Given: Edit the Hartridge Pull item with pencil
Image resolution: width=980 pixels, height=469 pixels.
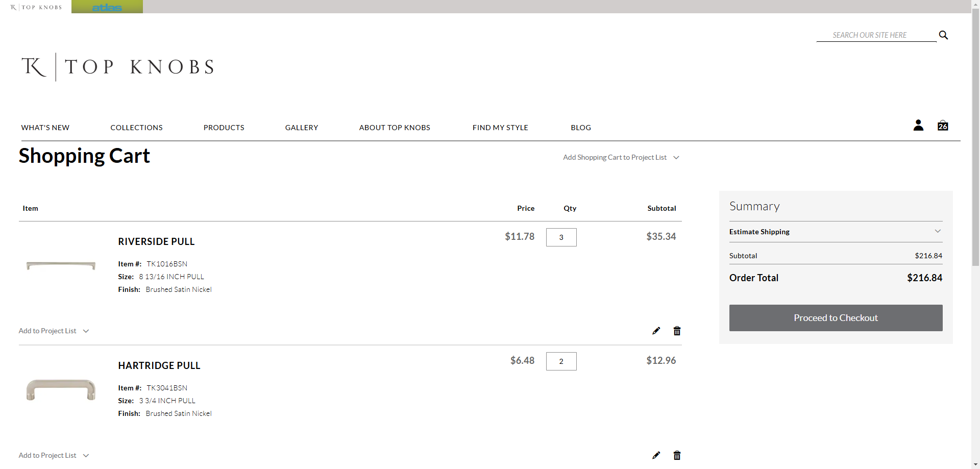Looking at the screenshot, I should coord(656,455).
